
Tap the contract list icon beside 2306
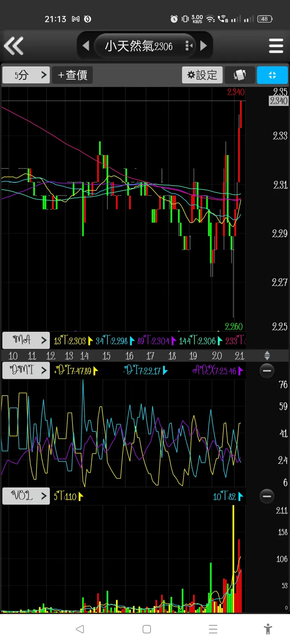[188, 46]
